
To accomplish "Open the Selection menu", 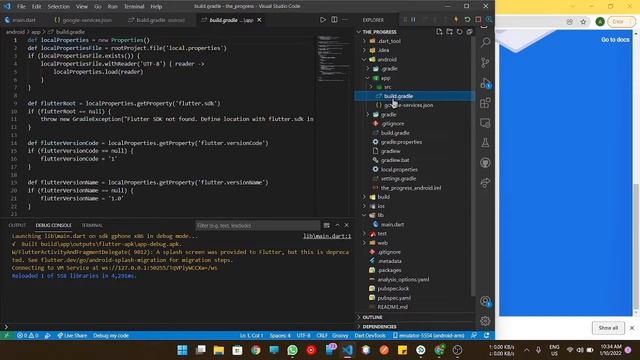I will coord(58,7).
